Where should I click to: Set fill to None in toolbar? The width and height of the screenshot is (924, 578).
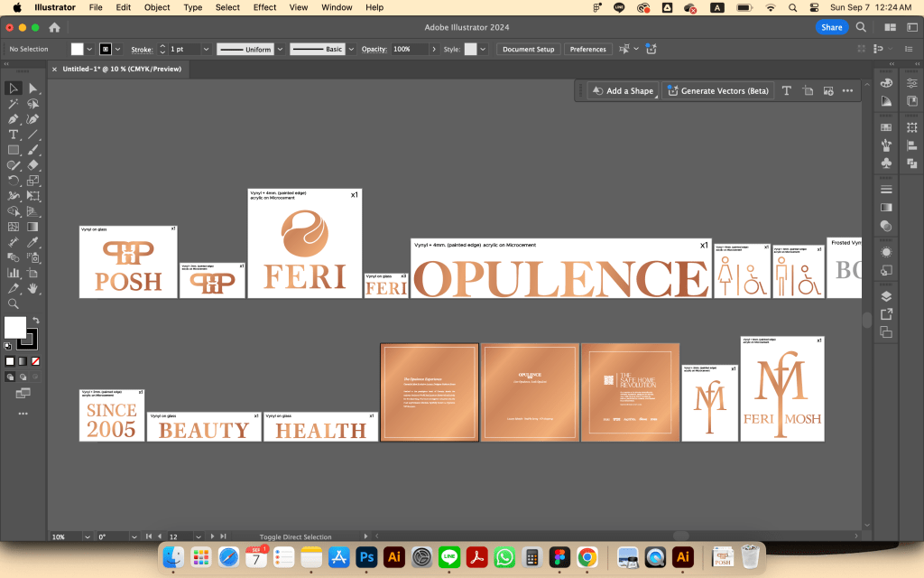click(36, 361)
